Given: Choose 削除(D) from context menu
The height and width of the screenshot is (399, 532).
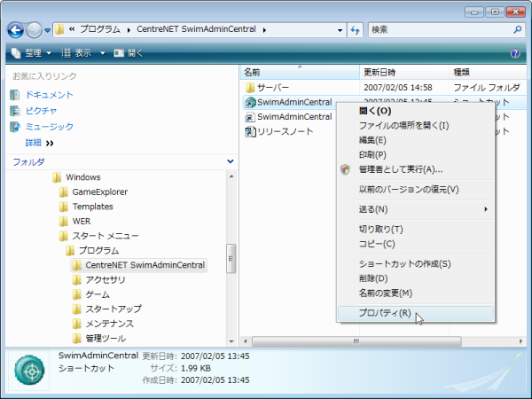Looking at the screenshot, I should pyautogui.click(x=415, y=278).
